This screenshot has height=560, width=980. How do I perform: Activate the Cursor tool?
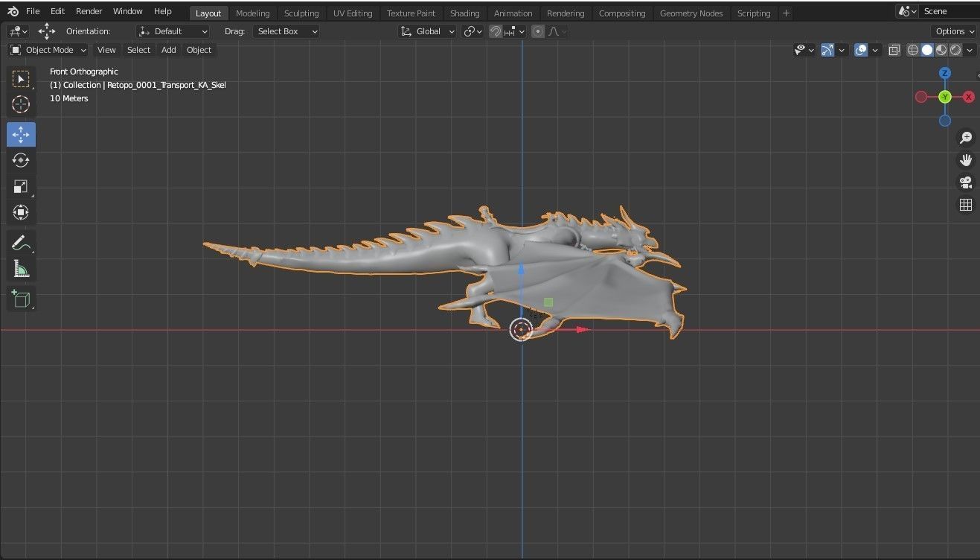pyautogui.click(x=21, y=104)
